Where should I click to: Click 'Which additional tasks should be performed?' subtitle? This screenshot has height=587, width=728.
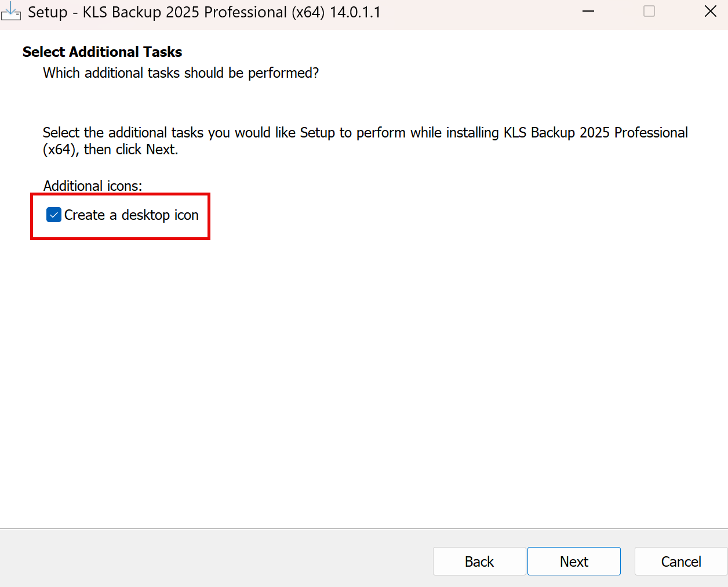(181, 73)
